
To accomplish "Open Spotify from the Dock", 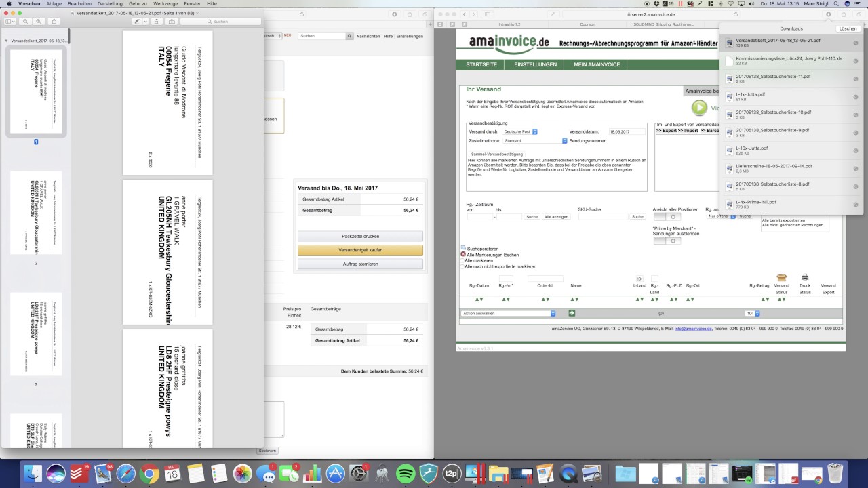I will point(406,473).
